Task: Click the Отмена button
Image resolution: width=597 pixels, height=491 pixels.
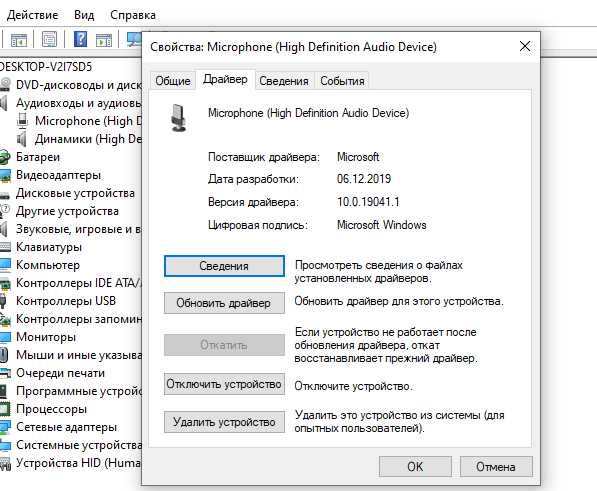Action: (x=496, y=467)
